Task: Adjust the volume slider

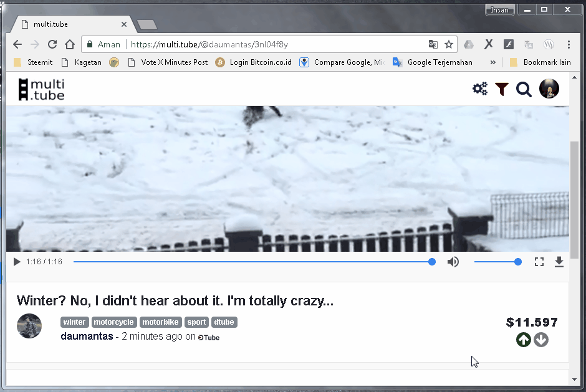Action: tap(498, 262)
